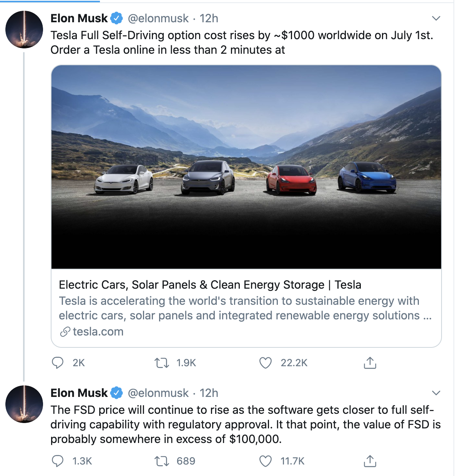Retweet the first Elon Musk tweet
455x476 pixels.
(162, 363)
